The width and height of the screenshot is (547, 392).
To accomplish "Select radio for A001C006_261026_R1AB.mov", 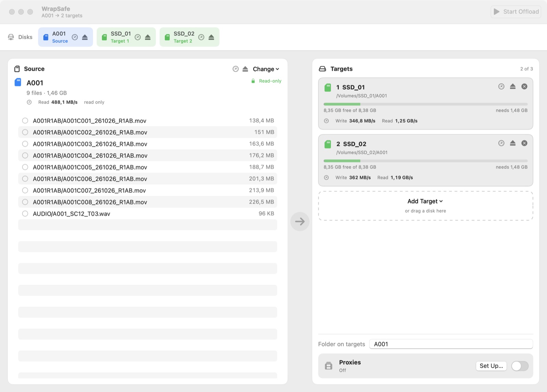I will [25, 179].
